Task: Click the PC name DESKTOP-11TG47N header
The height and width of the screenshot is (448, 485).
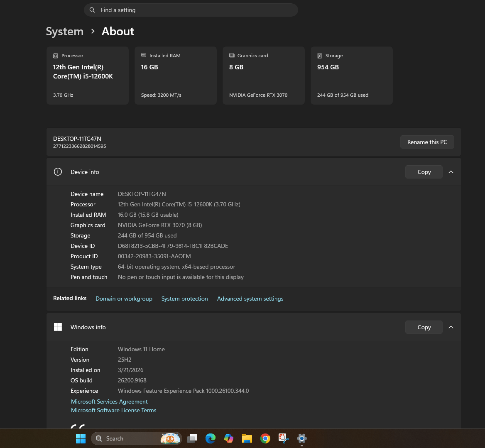Action: [x=77, y=139]
